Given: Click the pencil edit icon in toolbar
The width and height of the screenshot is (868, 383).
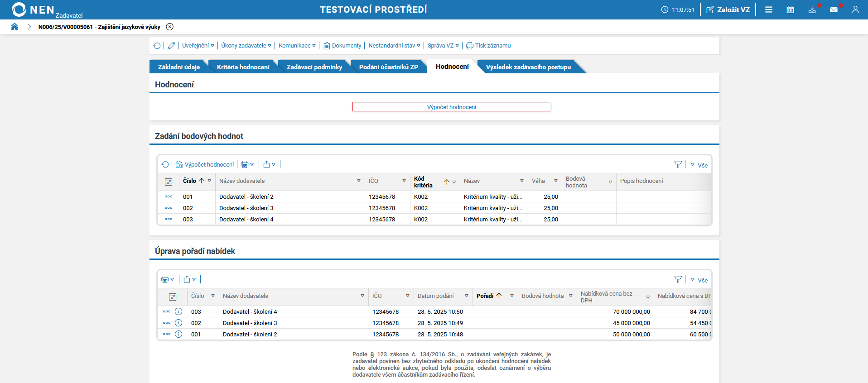Looking at the screenshot, I should pos(171,46).
